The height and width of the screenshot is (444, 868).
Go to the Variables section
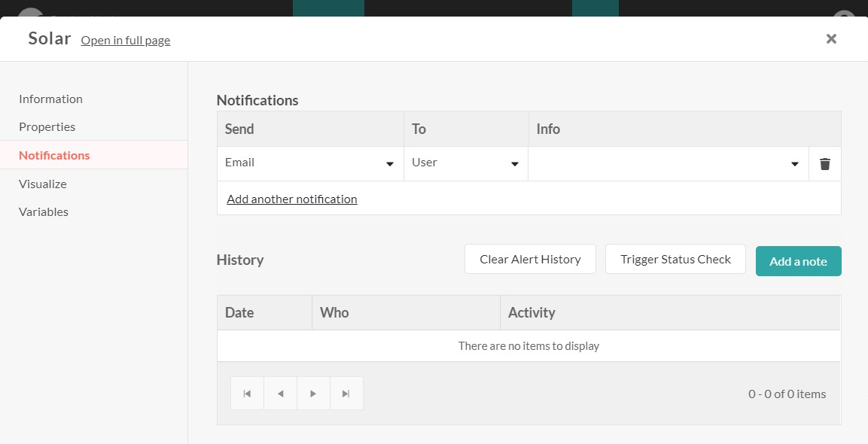click(x=43, y=211)
